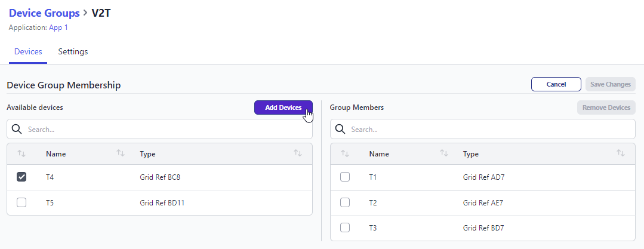The image size is (644, 249).
Task: Sort available devices by Name column arrows
Action: 120,153
